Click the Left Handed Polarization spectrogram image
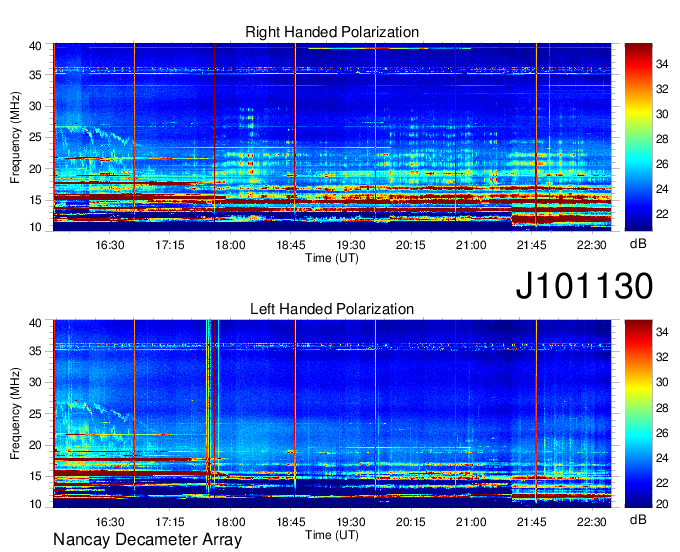The height and width of the screenshot is (552, 680). coord(332,414)
